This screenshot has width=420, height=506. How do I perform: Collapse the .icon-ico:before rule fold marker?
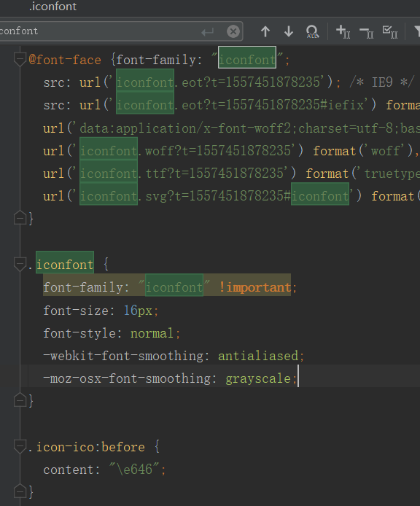point(20,446)
